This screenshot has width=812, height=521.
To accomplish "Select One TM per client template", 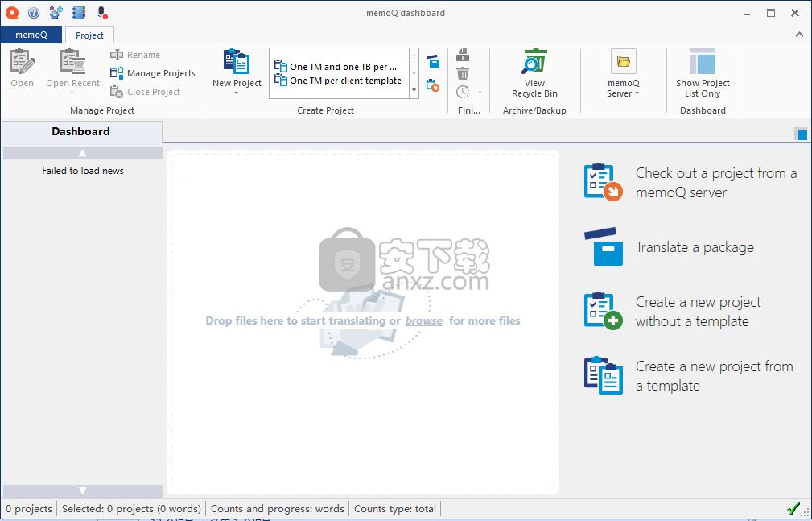I will [x=338, y=81].
